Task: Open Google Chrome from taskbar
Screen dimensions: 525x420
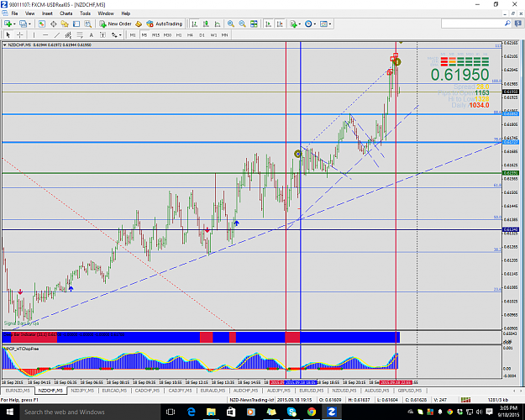Action: pos(312,412)
